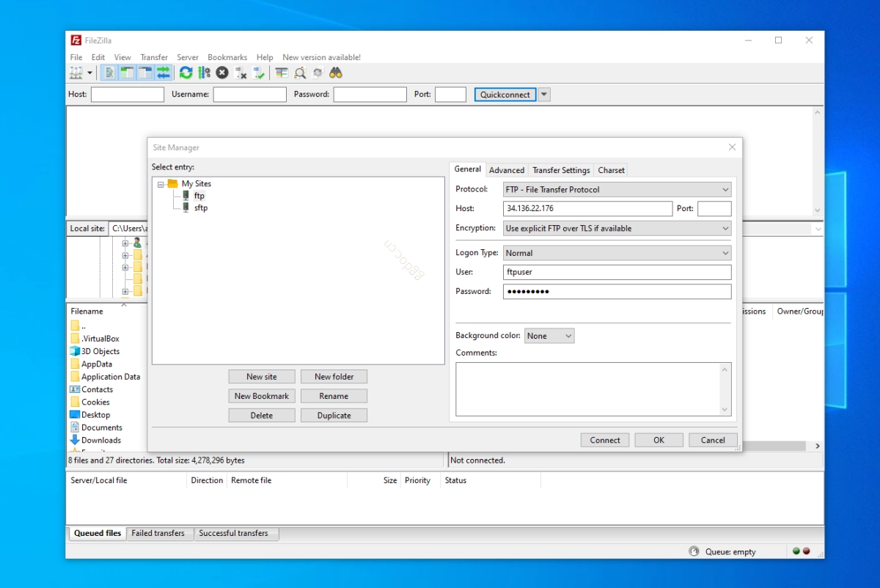Toggle the transfer queue display
This screenshot has width=880, height=588.
click(163, 73)
